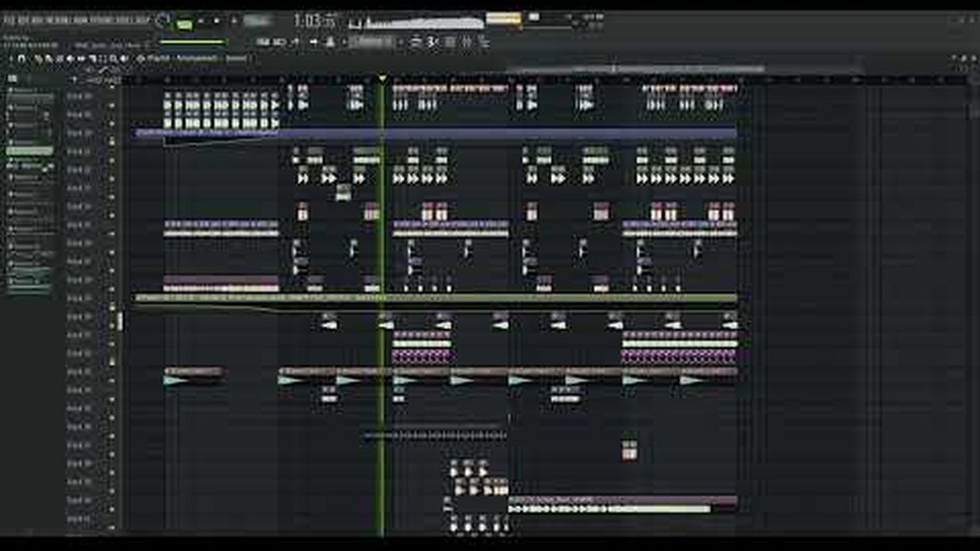
Task: Click the yellow playhead marker on the timeline ruler
Action: pyautogui.click(x=382, y=77)
